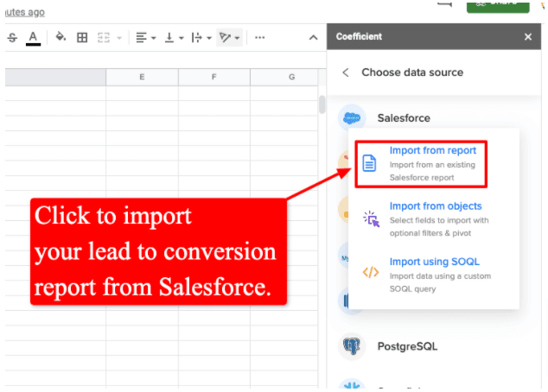Open the text color picker
Screen dimensions: 548x392
point(33,38)
